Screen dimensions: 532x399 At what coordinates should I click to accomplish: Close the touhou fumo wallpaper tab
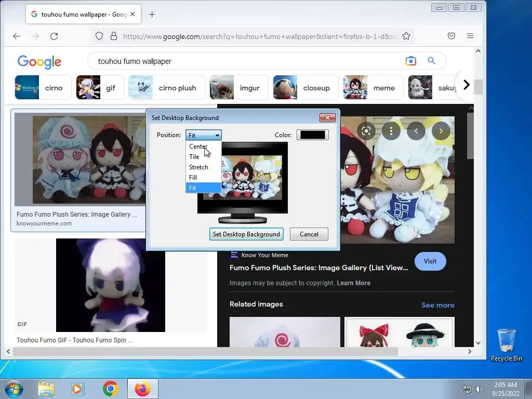[132, 14]
